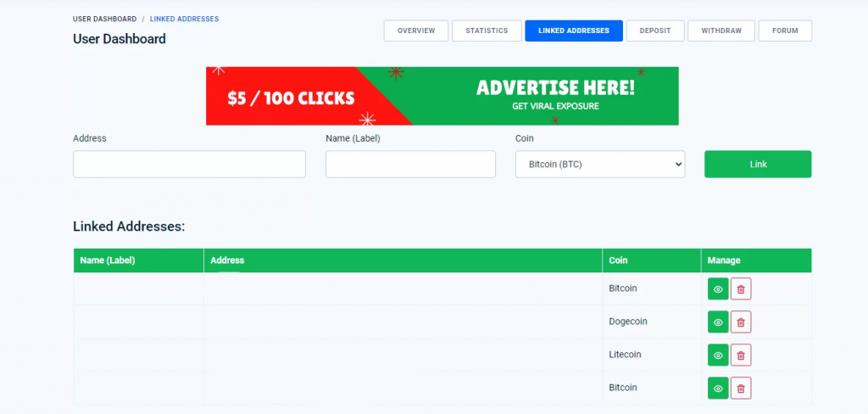Click the Coin column header
Image resolution: width=868 pixels, height=414 pixels.
(652, 260)
